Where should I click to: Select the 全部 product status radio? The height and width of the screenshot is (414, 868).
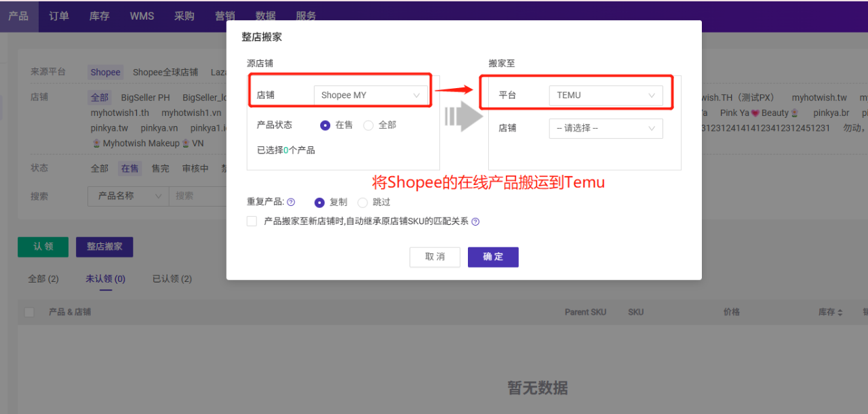(x=368, y=125)
